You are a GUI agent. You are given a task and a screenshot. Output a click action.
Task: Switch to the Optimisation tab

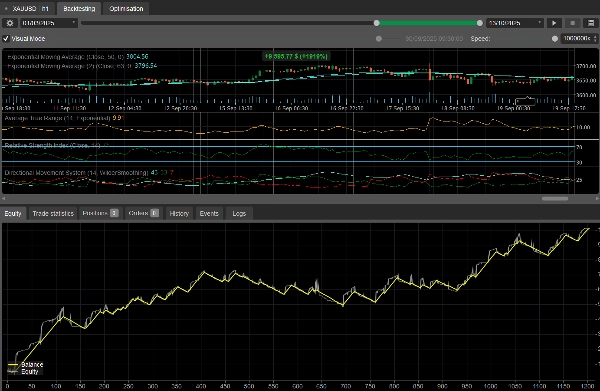(x=126, y=8)
